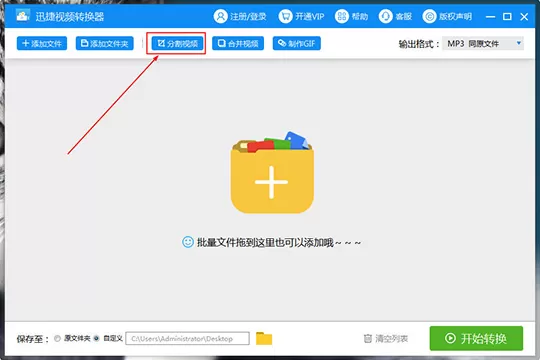Click the 添加文件 add file button

(x=42, y=43)
